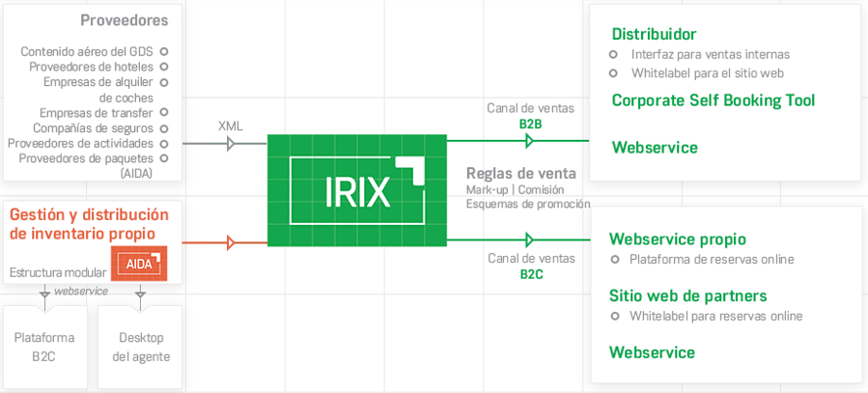This screenshot has width=868, height=393.
Task: Click the B2C sales channel arrow
Action: click(x=529, y=239)
